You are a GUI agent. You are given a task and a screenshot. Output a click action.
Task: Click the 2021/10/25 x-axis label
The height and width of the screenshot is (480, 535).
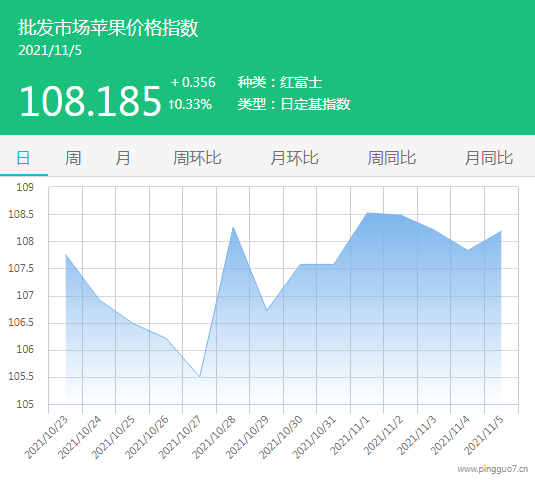click(114, 437)
